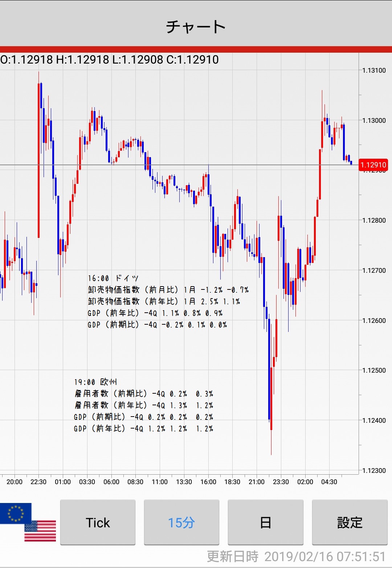Screen dimensions: 392x568
Task: Tap the lowest candle wick near 1.12300
Action: click(x=271, y=443)
